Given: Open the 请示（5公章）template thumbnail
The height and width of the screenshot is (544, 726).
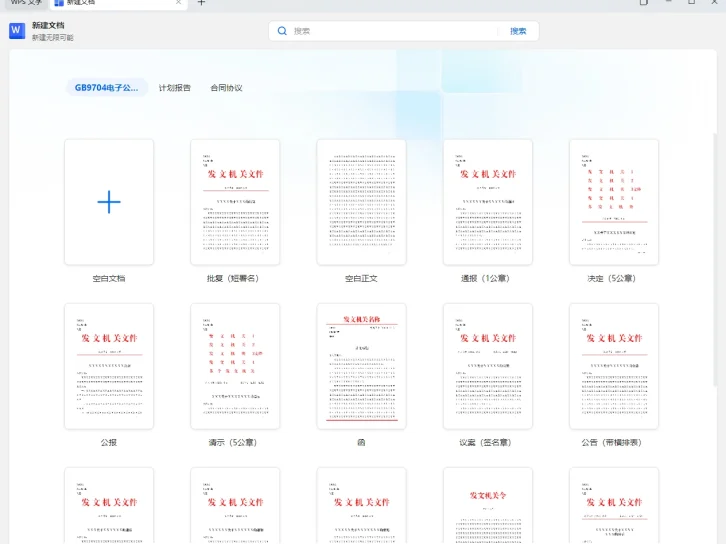Looking at the screenshot, I should tap(235, 366).
